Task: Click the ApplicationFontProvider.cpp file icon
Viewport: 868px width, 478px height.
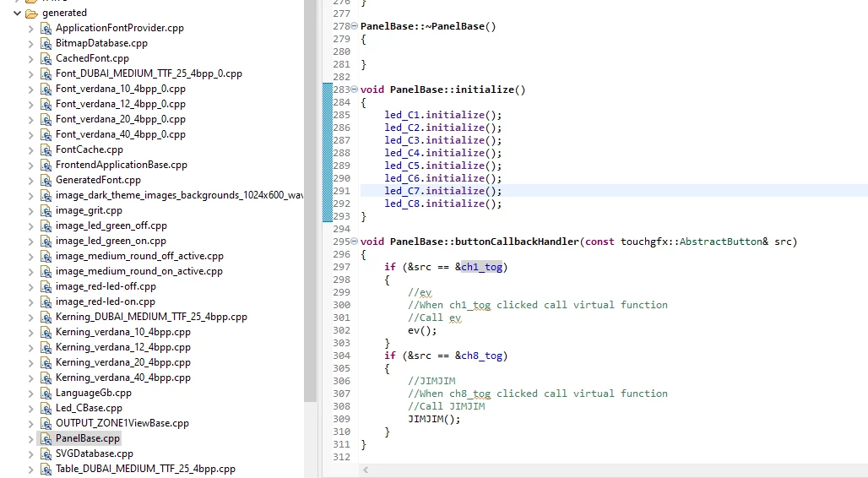Action: pos(46,28)
